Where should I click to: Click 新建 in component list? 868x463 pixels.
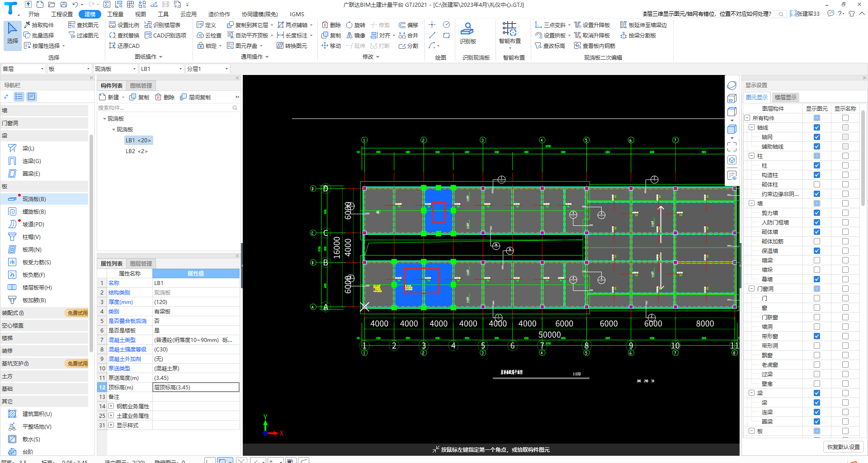pos(109,97)
